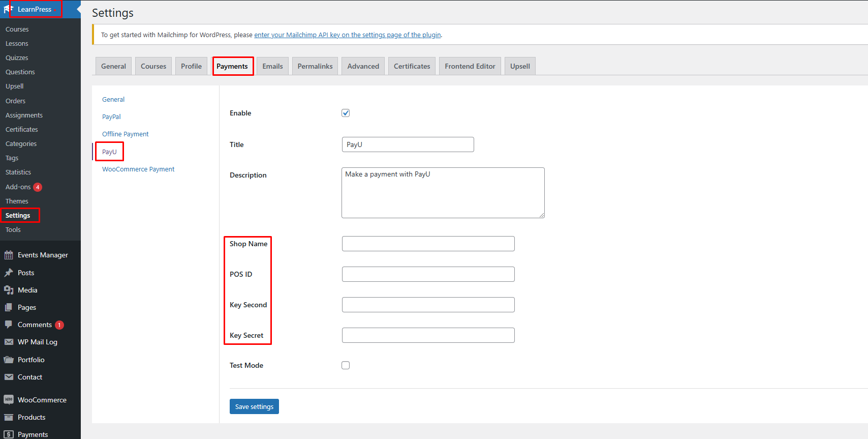This screenshot has height=439, width=868.
Task: Click the Shop Name input field
Action: coord(428,244)
